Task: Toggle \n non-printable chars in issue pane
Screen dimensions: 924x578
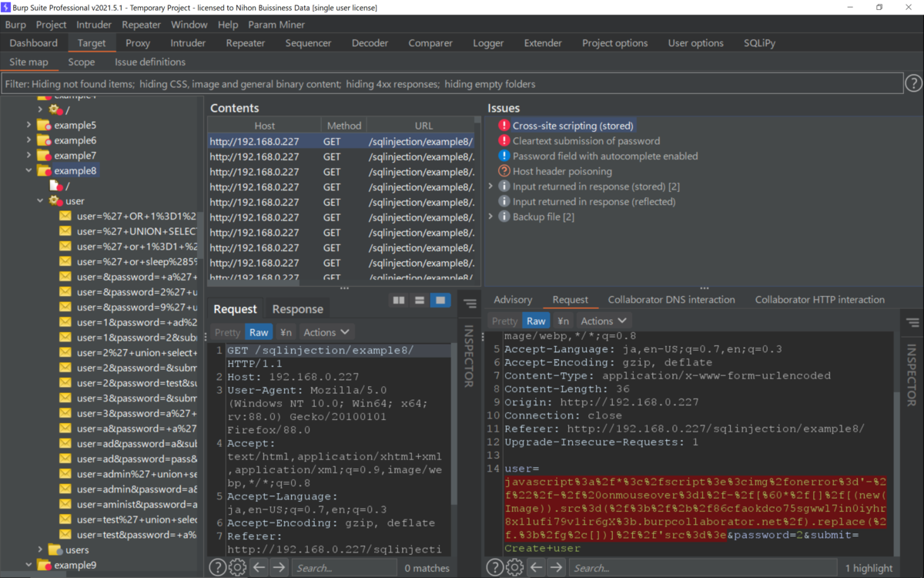Action: [x=563, y=321]
